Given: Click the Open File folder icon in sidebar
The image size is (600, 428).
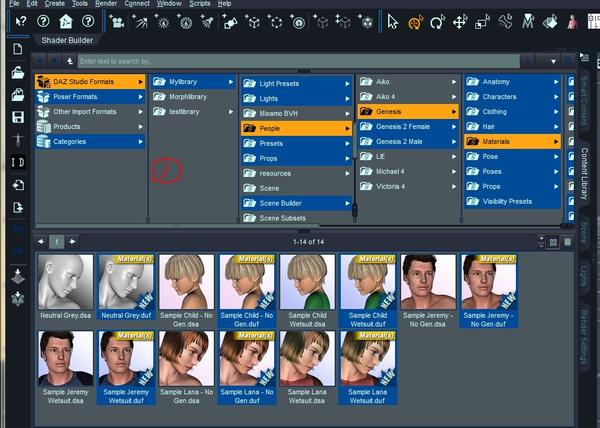Looking at the screenshot, I should click(x=18, y=73).
